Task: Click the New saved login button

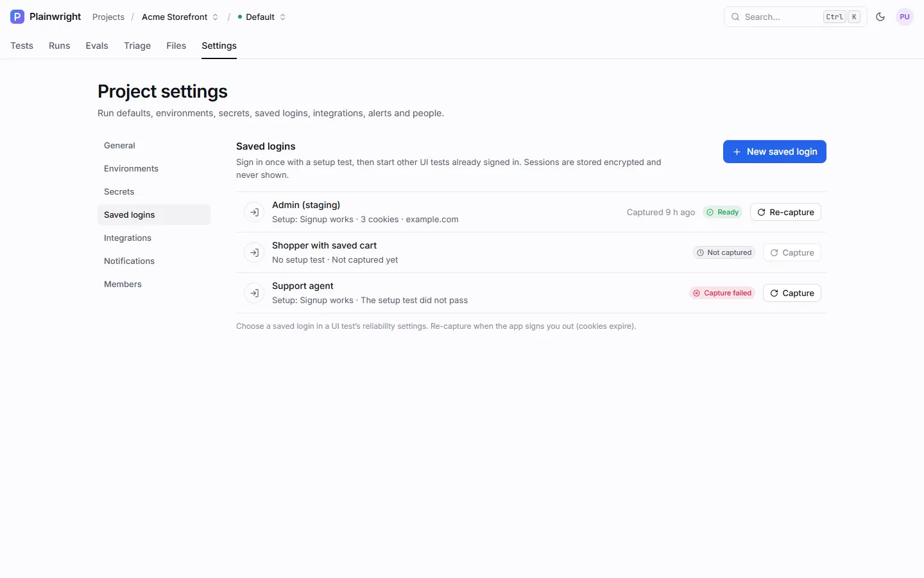Action: click(774, 152)
